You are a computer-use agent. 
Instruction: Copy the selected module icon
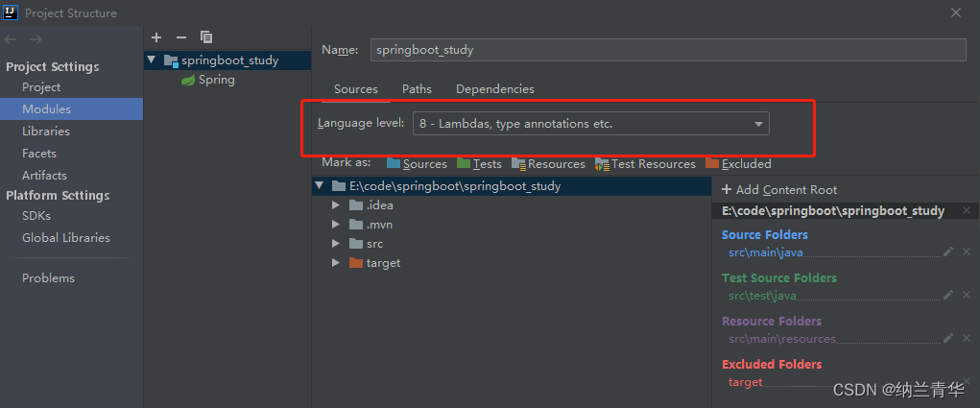pyautogui.click(x=206, y=37)
